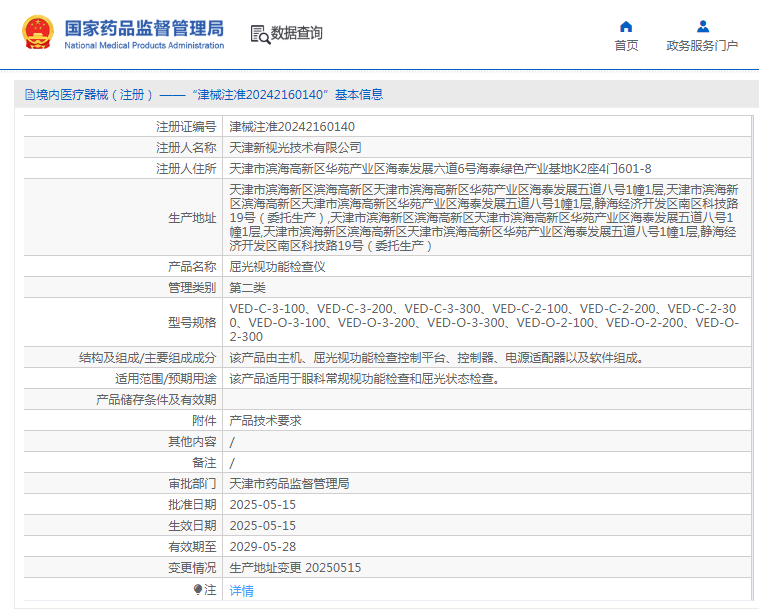
Task: Click the 注册证编号 row label
Action: pos(186,127)
